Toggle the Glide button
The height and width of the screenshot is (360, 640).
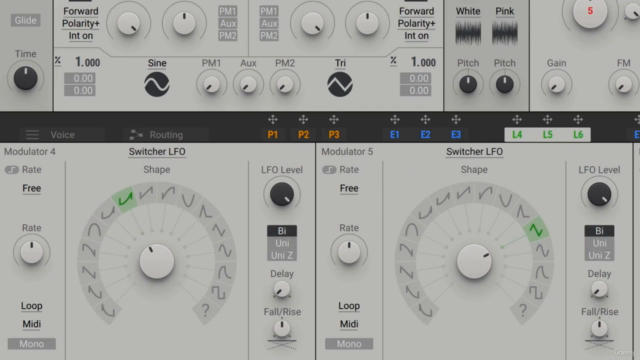click(x=25, y=20)
